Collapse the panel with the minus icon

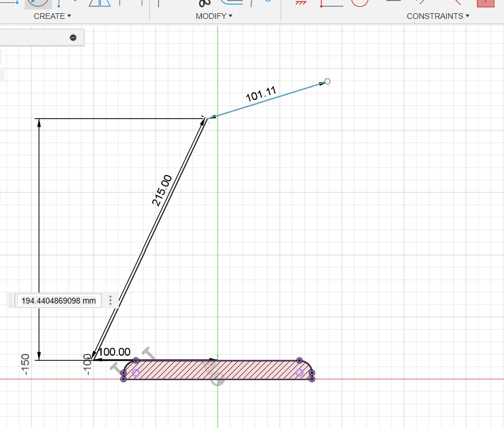click(x=73, y=38)
